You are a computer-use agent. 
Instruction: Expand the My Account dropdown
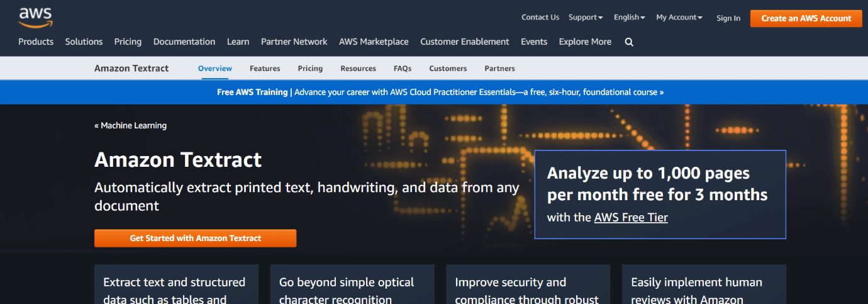(x=679, y=18)
